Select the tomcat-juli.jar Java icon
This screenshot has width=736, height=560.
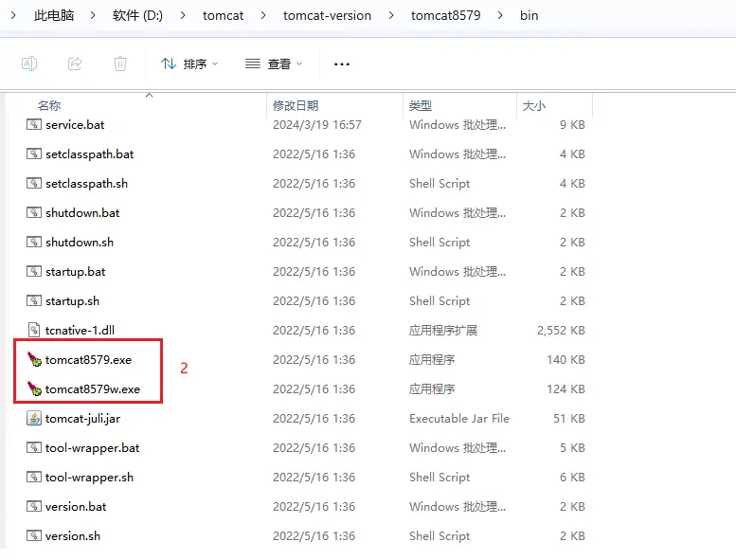[x=34, y=418]
